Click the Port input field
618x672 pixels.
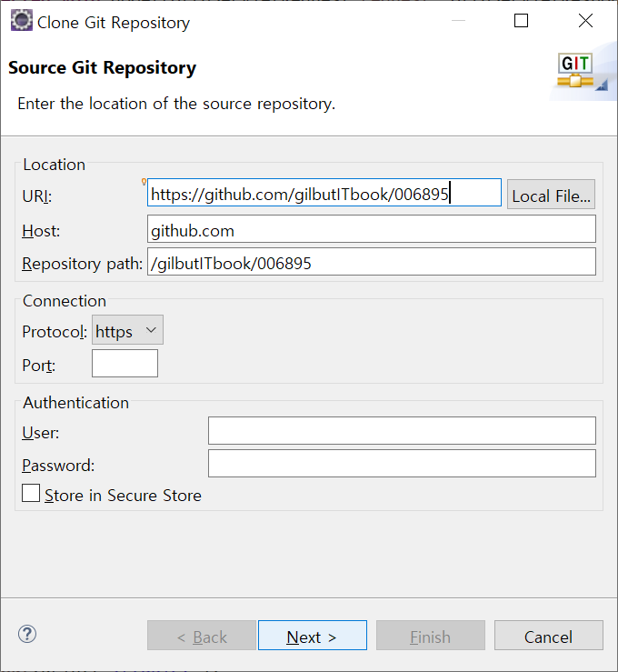pos(125,364)
